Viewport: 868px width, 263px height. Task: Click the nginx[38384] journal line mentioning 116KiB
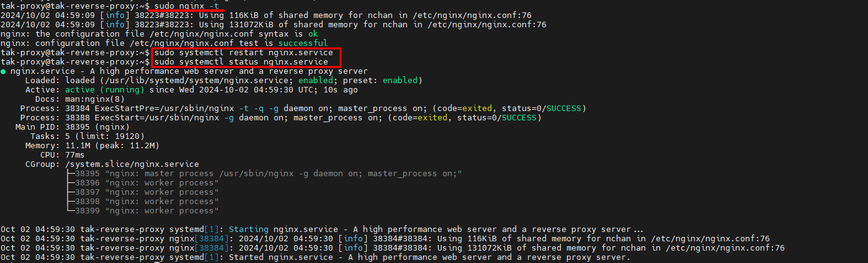click(x=385, y=239)
